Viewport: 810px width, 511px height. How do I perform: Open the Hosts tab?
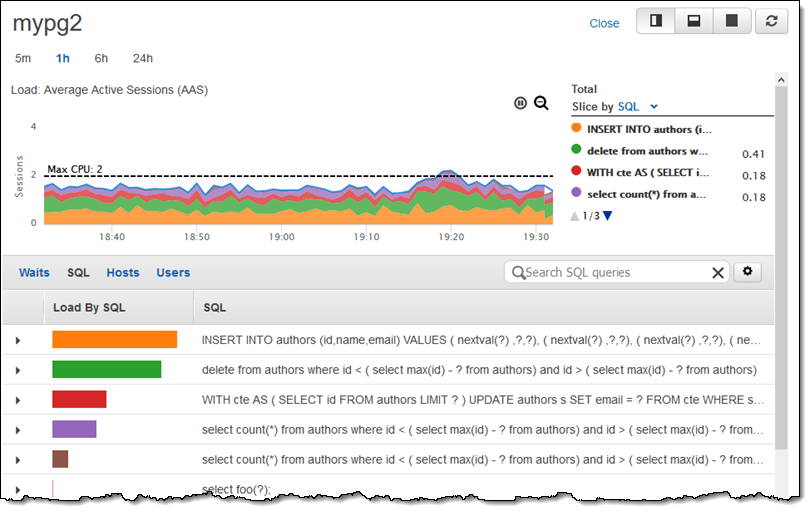(x=123, y=272)
